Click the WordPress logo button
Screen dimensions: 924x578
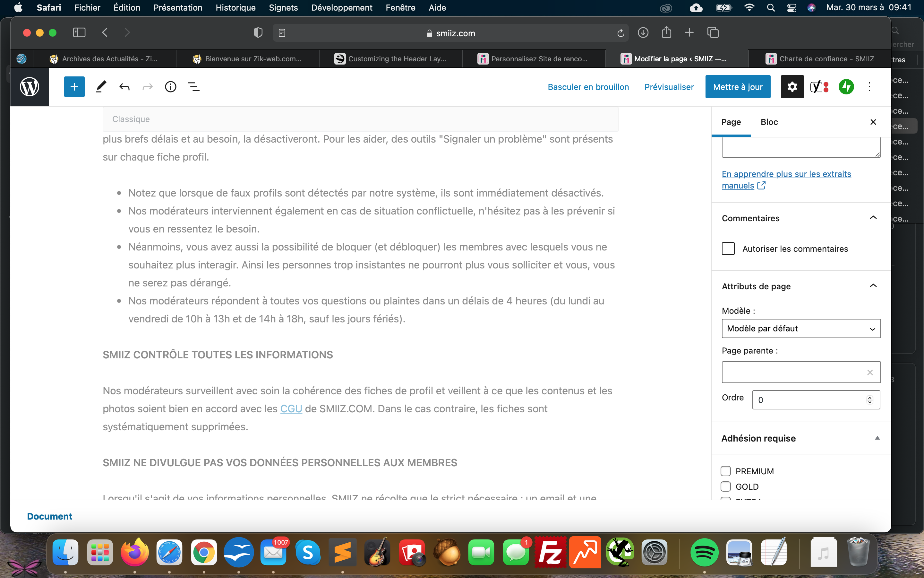click(x=30, y=87)
